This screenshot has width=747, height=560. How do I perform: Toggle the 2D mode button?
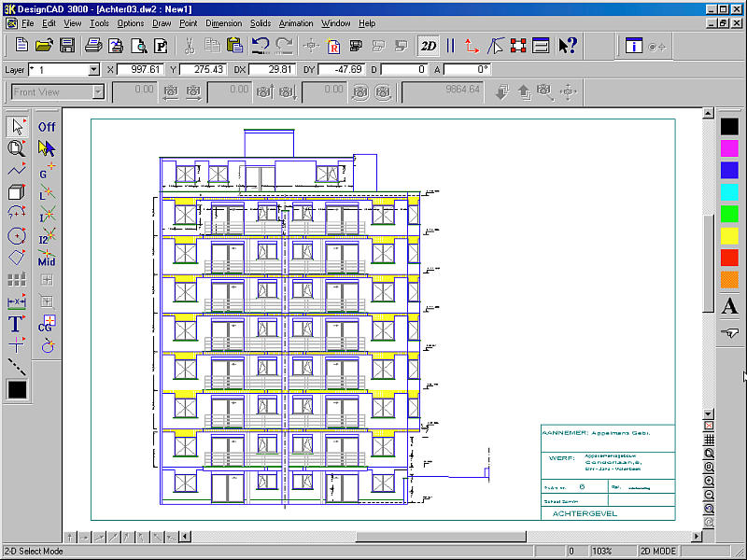point(429,45)
